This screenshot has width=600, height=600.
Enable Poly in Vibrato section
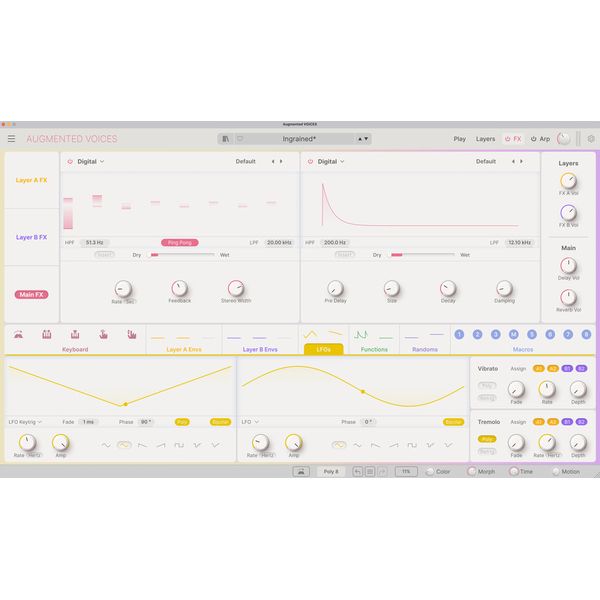pos(487,386)
